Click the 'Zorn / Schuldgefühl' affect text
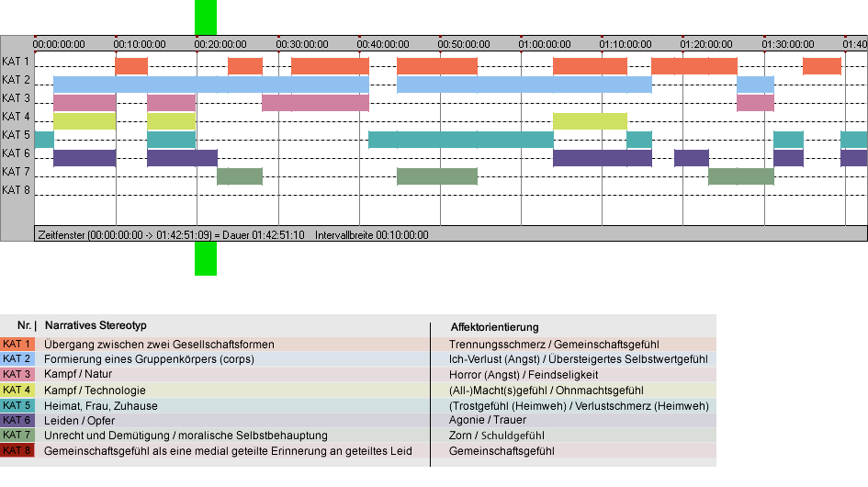Screen dimensions: 868x487 497,436
